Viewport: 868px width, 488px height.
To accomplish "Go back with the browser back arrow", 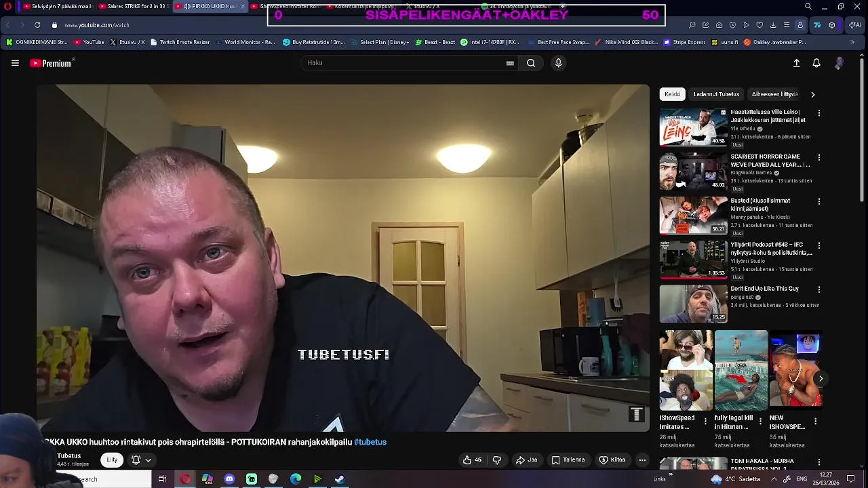I will [8, 25].
